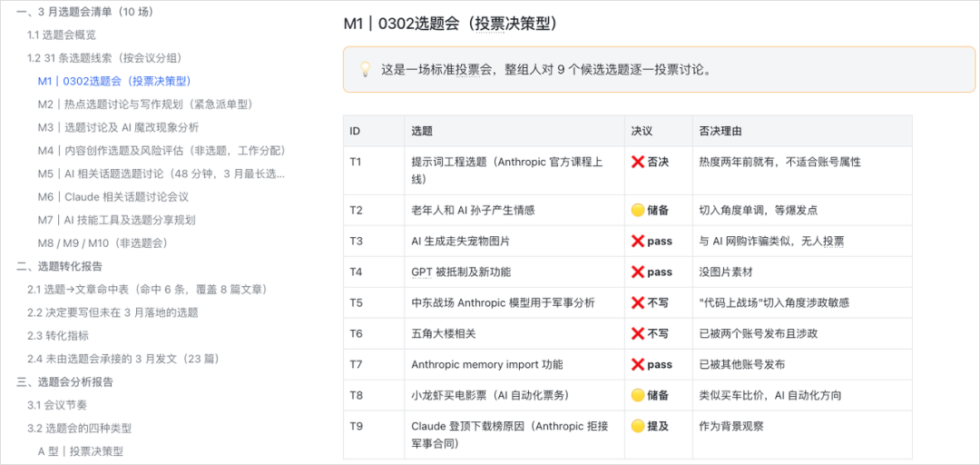980x465 pixels.
Task: Click the callout text about 9 个候选选题
Action: click(x=545, y=69)
